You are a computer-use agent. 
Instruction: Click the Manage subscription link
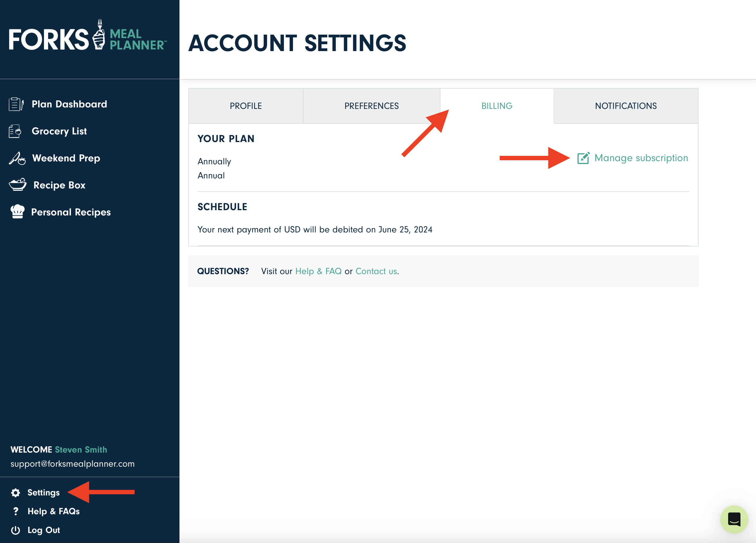(x=641, y=158)
